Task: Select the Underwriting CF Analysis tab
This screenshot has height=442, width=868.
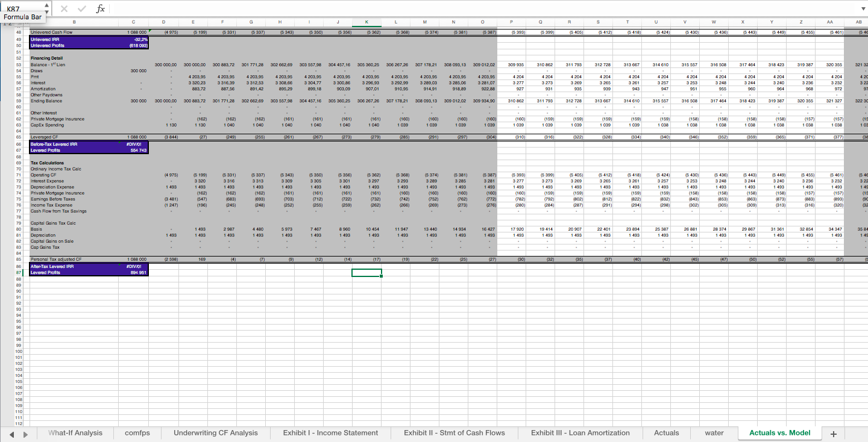Action: (216, 432)
